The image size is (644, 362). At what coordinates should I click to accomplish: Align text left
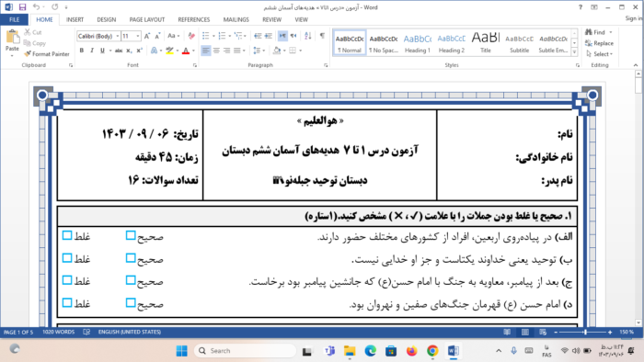coord(206,51)
